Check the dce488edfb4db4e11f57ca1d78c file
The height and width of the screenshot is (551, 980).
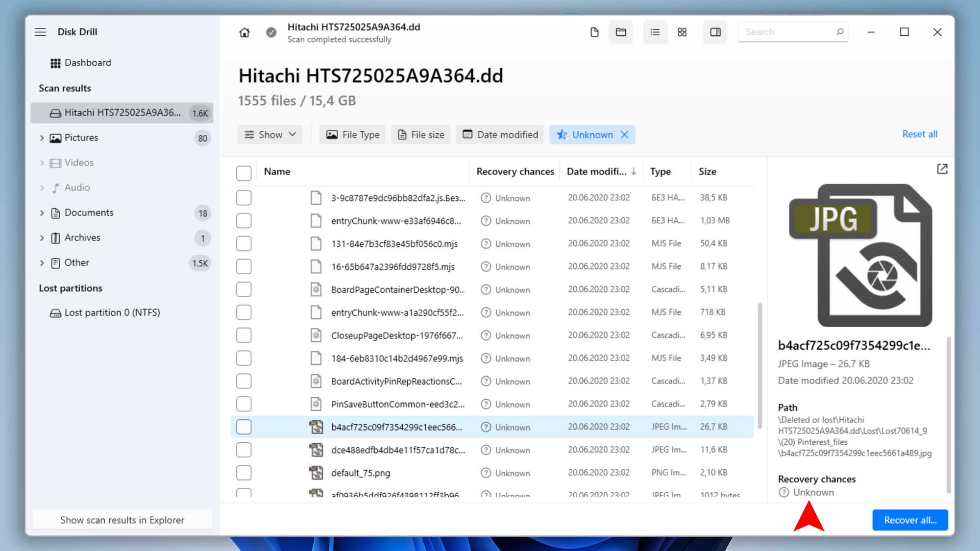click(x=244, y=450)
